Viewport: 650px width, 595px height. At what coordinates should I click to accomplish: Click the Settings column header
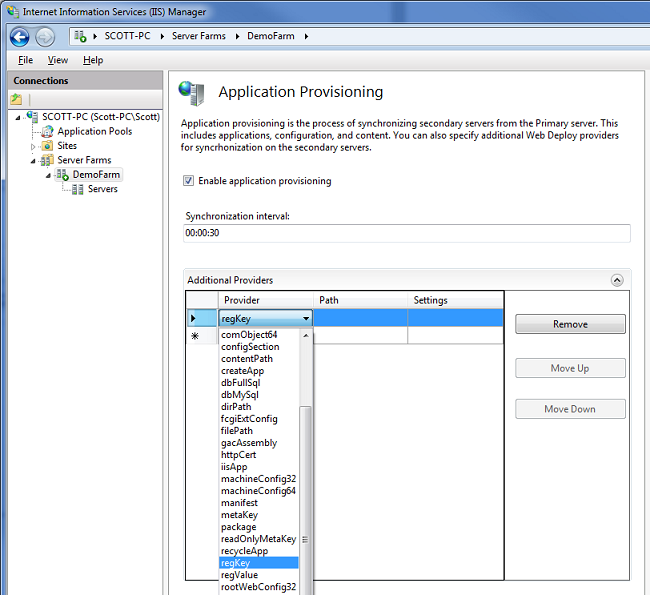(x=455, y=300)
